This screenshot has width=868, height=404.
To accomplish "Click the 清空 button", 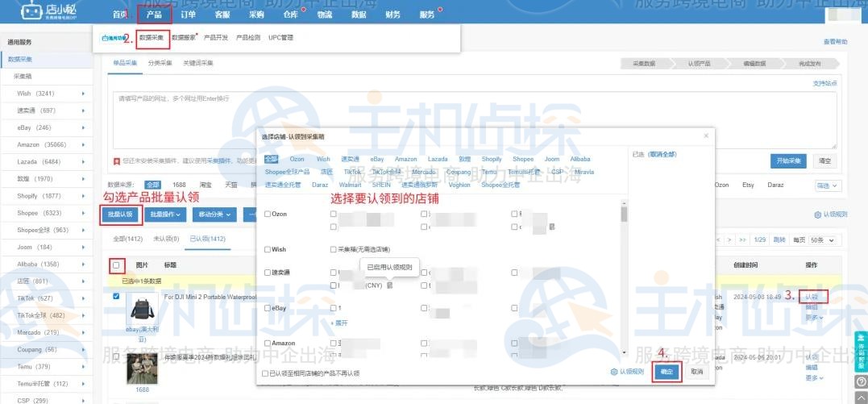I will coord(824,161).
